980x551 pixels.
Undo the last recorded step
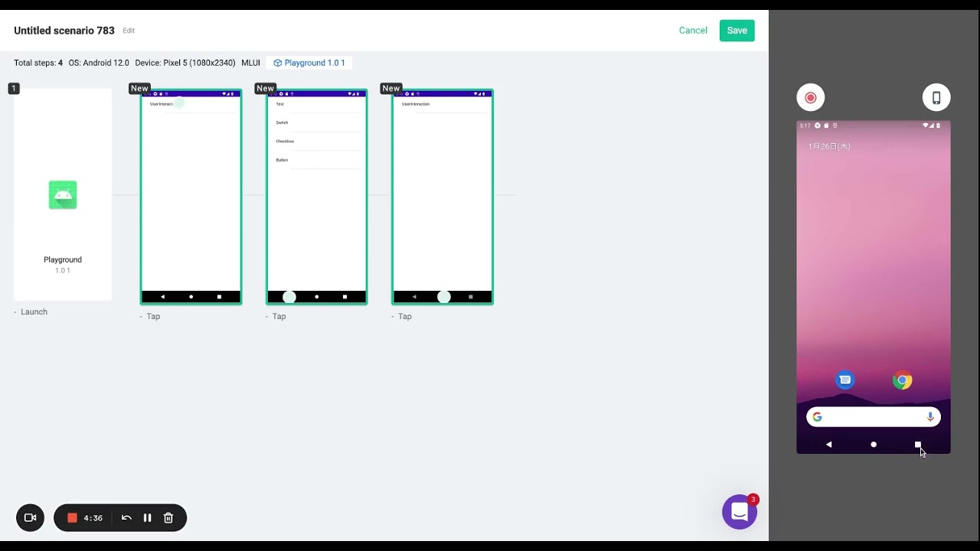click(126, 518)
